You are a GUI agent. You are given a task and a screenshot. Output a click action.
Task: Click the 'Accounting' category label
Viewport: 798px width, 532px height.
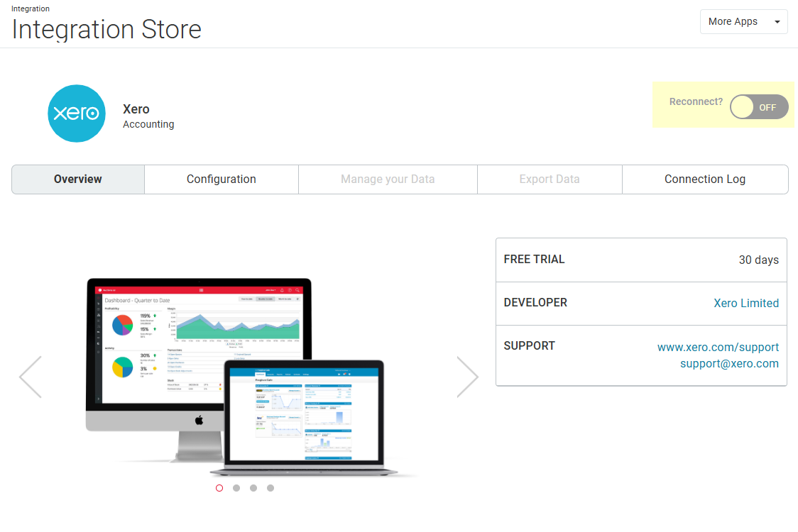point(148,125)
